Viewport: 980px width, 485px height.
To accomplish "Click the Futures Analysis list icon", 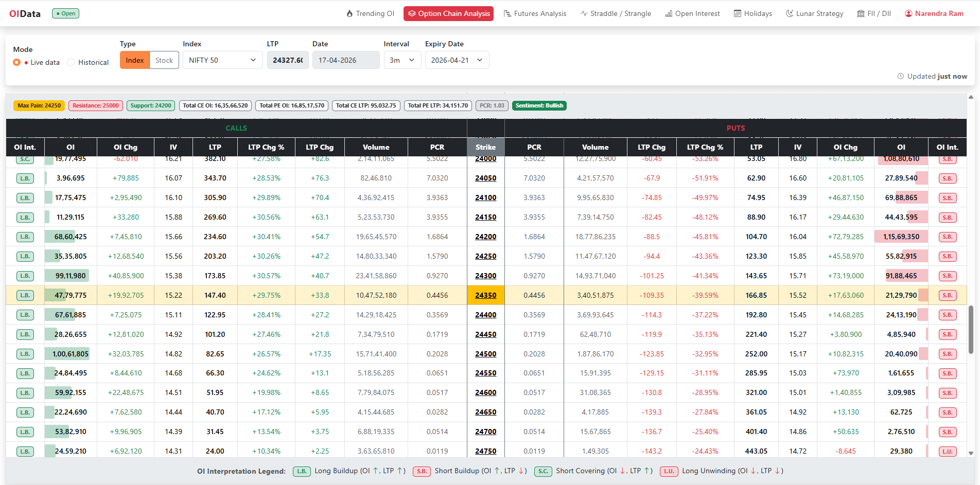I will coord(507,14).
